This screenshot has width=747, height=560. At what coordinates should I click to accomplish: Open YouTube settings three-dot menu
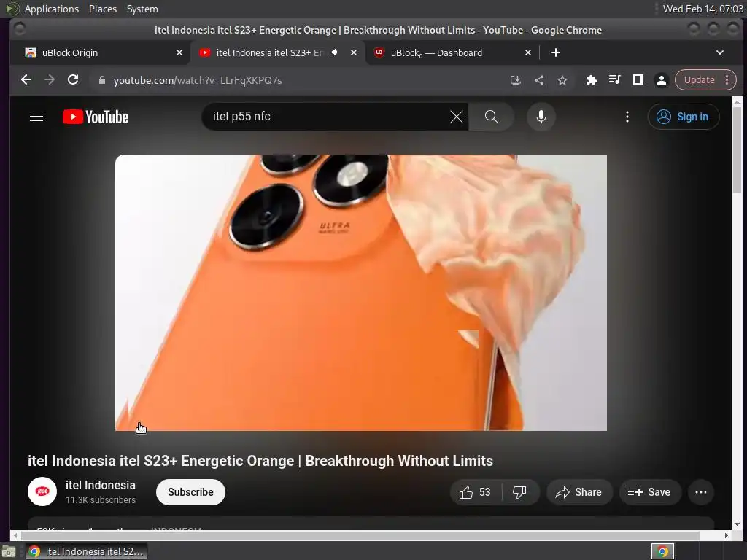[x=627, y=117]
